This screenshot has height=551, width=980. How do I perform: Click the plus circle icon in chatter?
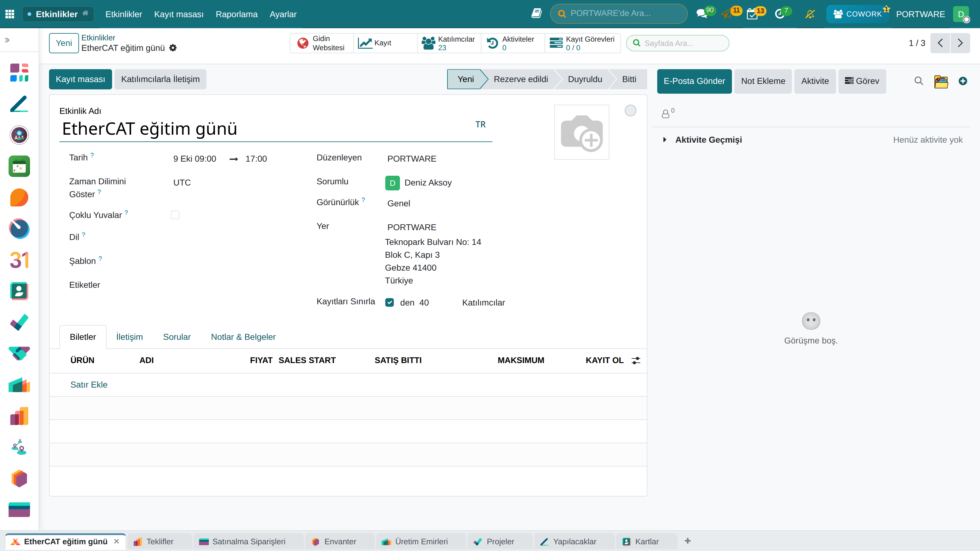click(x=963, y=81)
